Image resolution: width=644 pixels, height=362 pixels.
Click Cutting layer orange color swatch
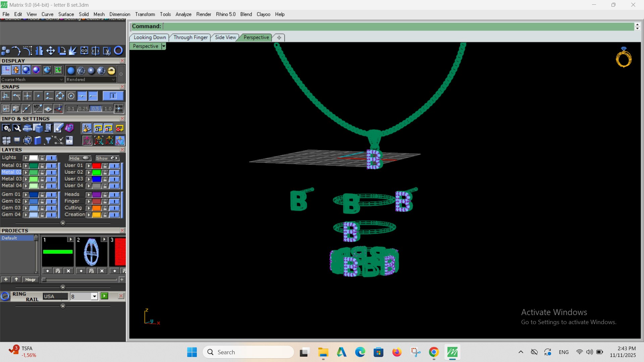(96, 208)
